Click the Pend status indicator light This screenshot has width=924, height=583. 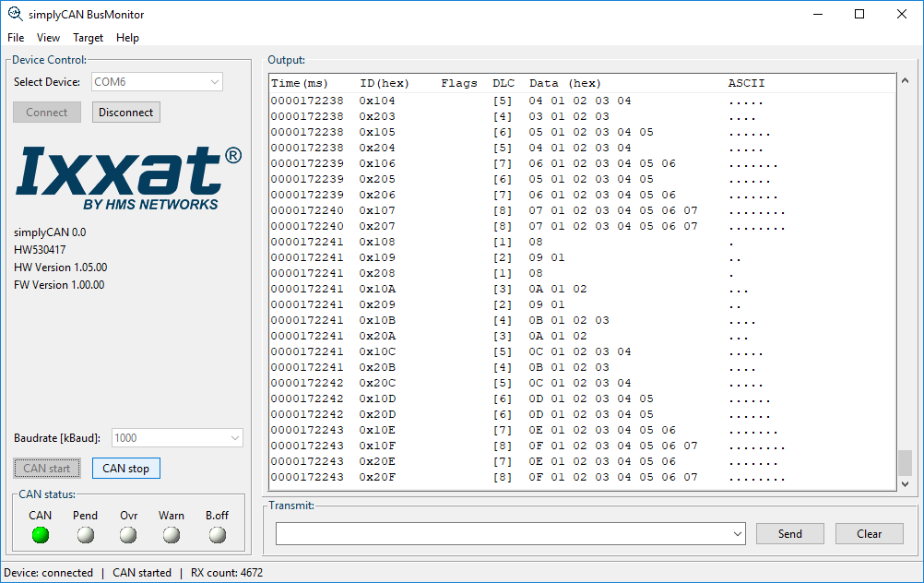86,535
